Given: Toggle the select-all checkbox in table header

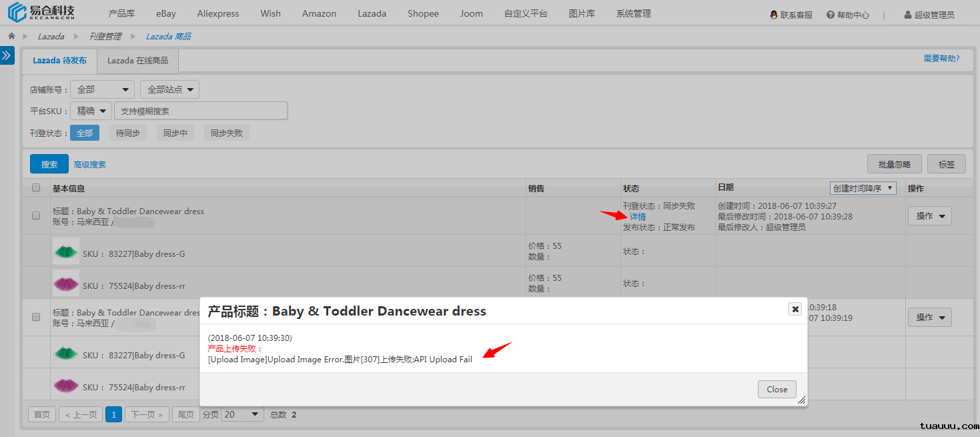Looking at the screenshot, I should 37,188.
